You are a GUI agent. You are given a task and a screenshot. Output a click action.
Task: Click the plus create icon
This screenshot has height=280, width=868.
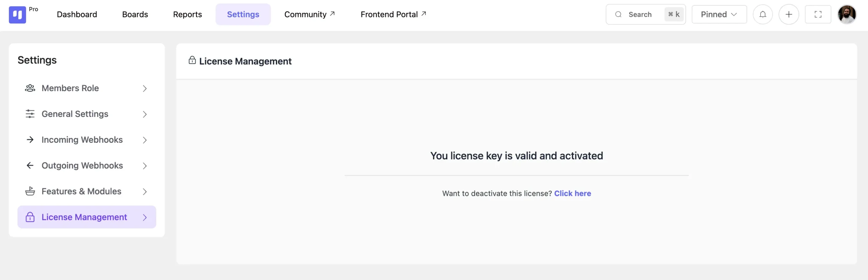(x=789, y=15)
